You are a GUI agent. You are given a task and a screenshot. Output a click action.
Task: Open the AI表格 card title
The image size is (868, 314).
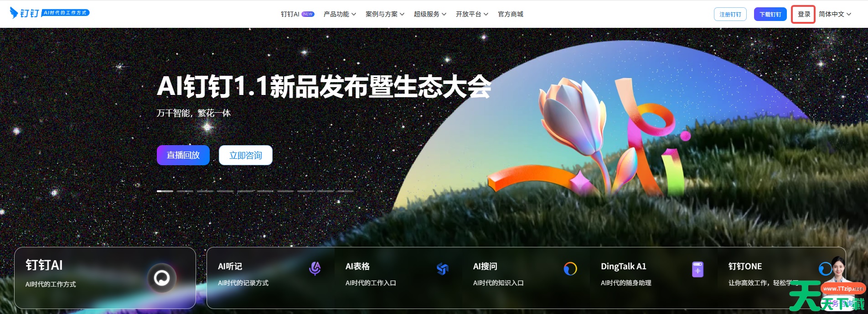click(x=357, y=266)
